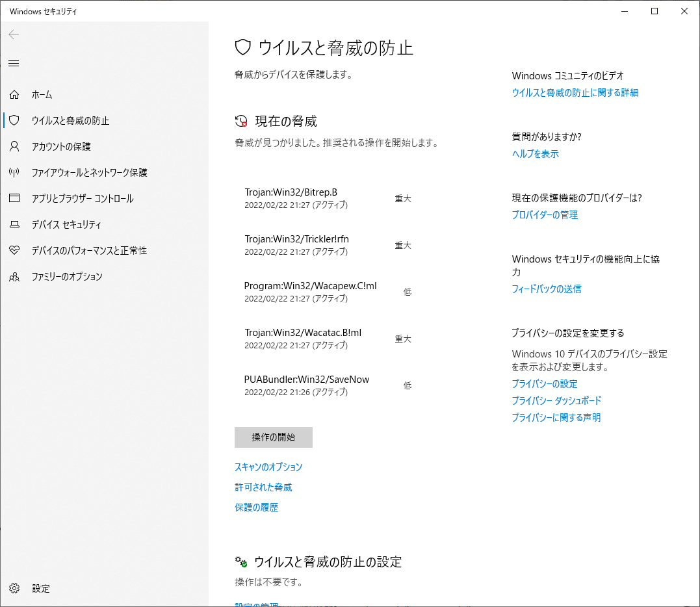Expand the Trojan:Win32/Trickler!rfn threat entry
This screenshot has height=607, width=700.
point(328,245)
